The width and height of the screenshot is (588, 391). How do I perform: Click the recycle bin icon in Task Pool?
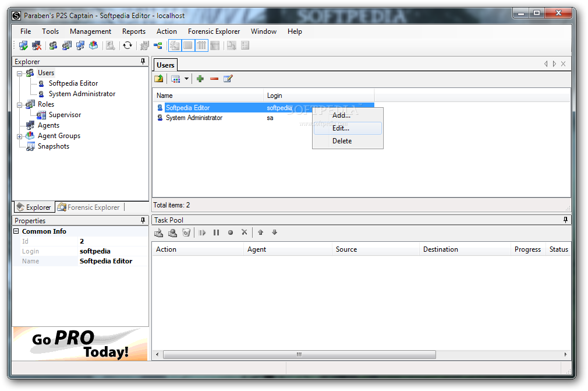click(186, 233)
